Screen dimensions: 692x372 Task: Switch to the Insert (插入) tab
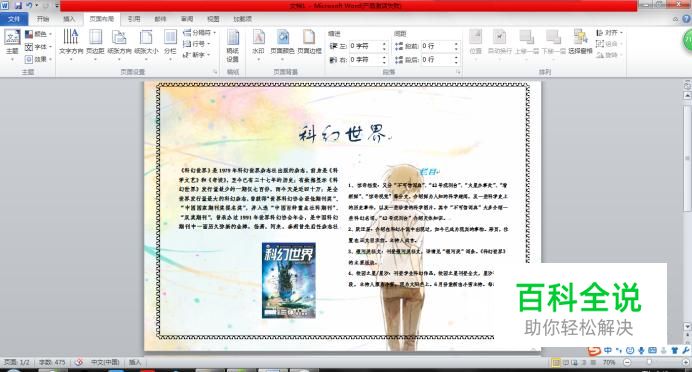(x=69, y=19)
